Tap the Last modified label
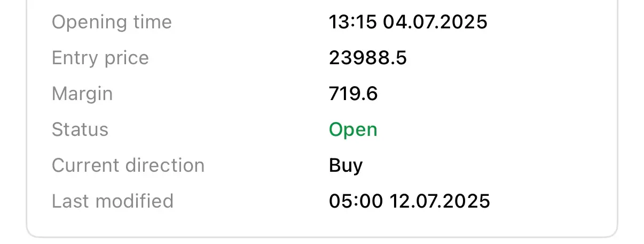Screen dimensions: 644x244 tap(113, 201)
